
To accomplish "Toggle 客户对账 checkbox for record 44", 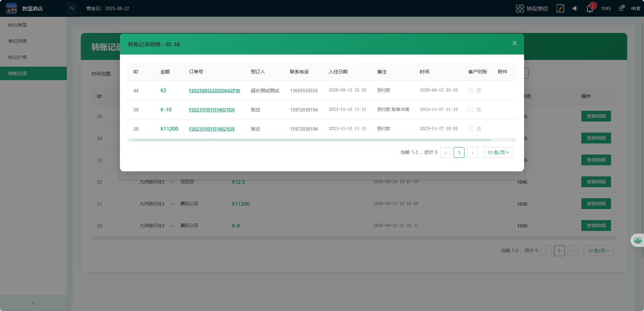I will click(x=471, y=91).
